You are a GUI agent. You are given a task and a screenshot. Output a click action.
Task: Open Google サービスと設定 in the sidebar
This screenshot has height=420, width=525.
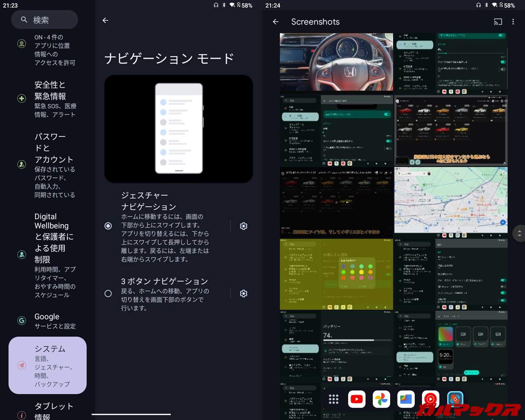tap(48, 321)
